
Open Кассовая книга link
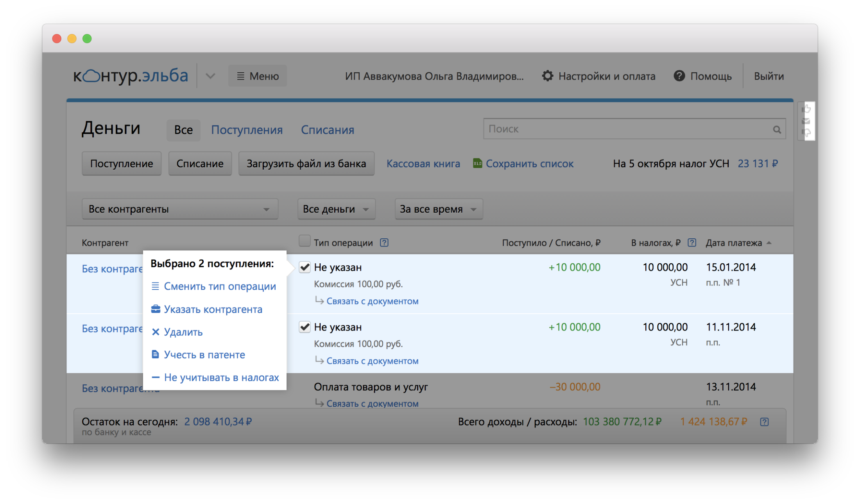pos(423,164)
